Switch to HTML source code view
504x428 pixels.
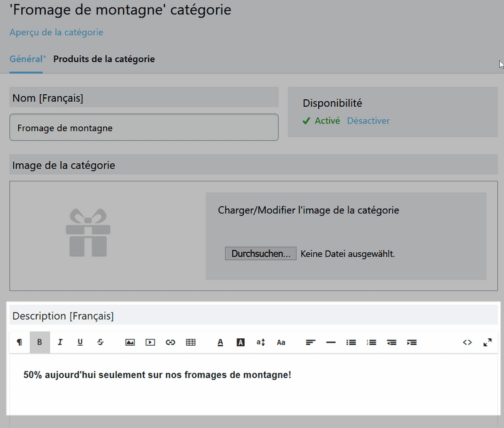[x=468, y=342]
